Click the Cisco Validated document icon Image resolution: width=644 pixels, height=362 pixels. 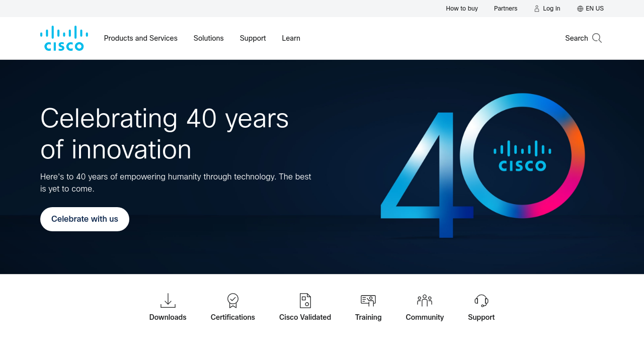[x=305, y=301]
